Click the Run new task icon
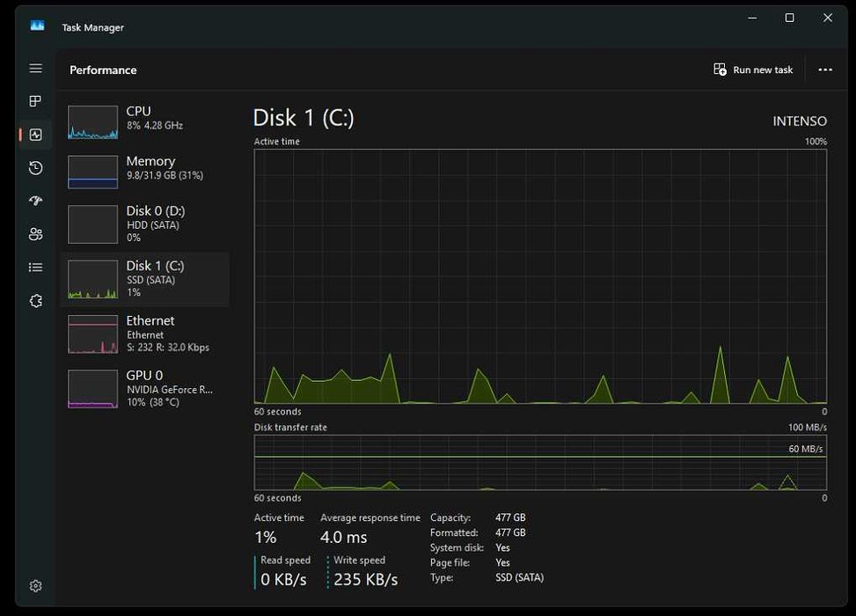This screenshot has width=856, height=616. 720,70
